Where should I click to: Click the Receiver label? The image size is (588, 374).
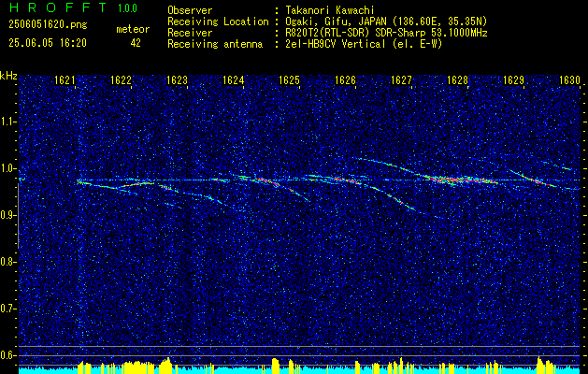pyautogui.click(x=190, y=33)
